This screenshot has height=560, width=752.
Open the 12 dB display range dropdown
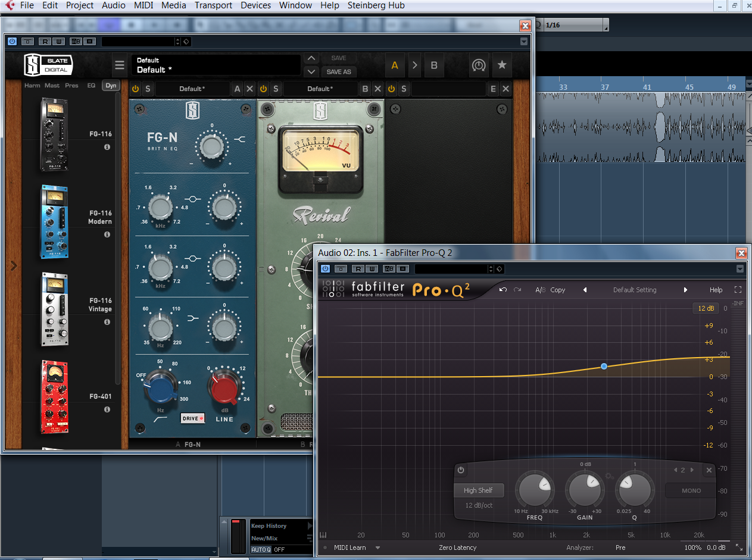[706, 308]
